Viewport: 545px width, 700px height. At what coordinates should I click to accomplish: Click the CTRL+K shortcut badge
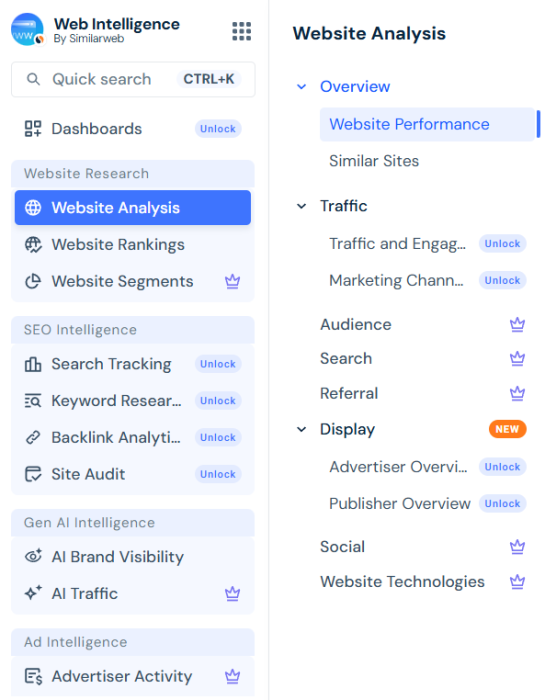point(209,79)
